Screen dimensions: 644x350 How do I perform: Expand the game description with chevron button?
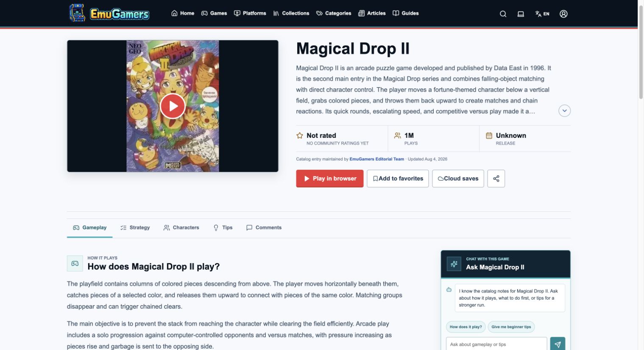[x=564, y=111]
